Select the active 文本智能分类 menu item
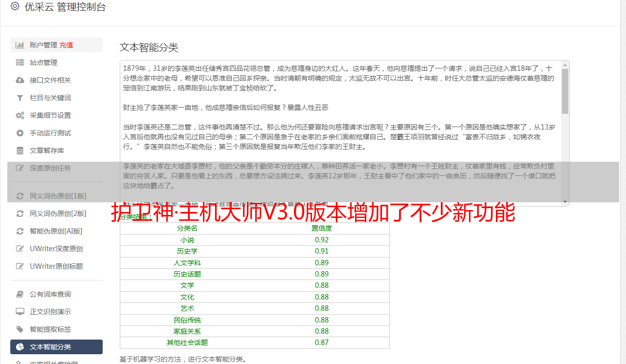This screenshot has height=364, width=626. click(x=56, y=347)
